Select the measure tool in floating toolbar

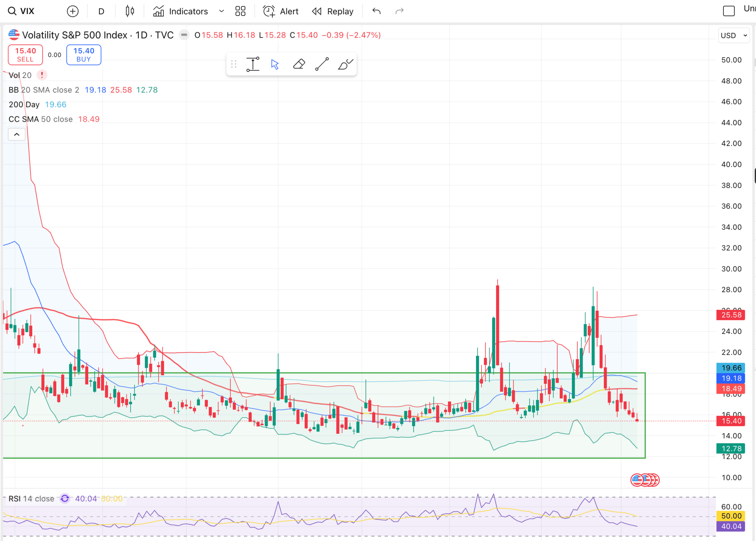point(253,64)
